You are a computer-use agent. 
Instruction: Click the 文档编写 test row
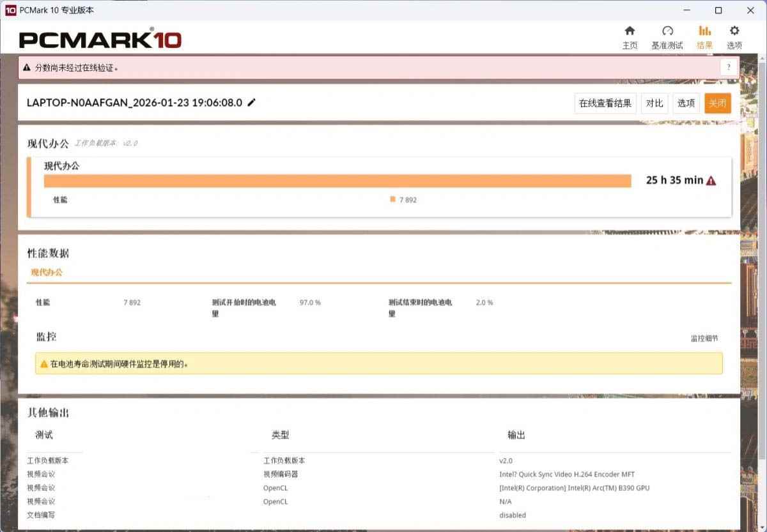pyautogui.click(x=41, y=515)
